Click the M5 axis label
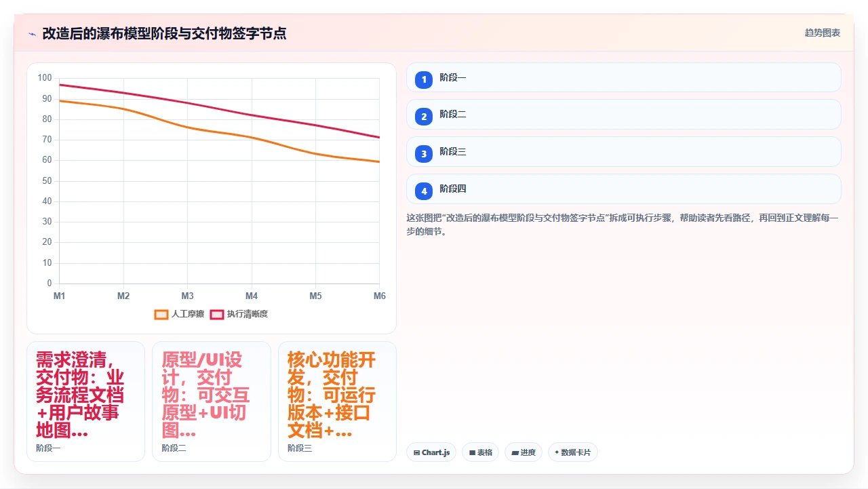The height and width of the screenshot is (489, 868). (x=315, y=296)
